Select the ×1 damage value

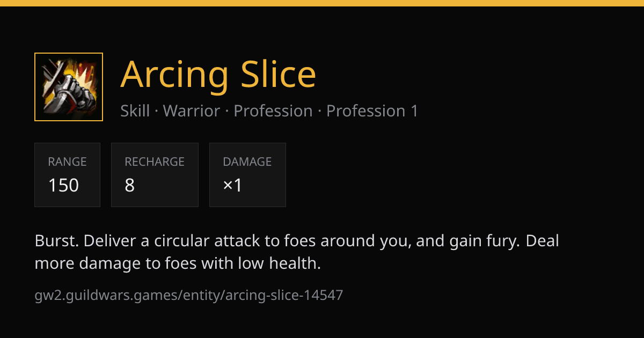(x=233, y=186)
